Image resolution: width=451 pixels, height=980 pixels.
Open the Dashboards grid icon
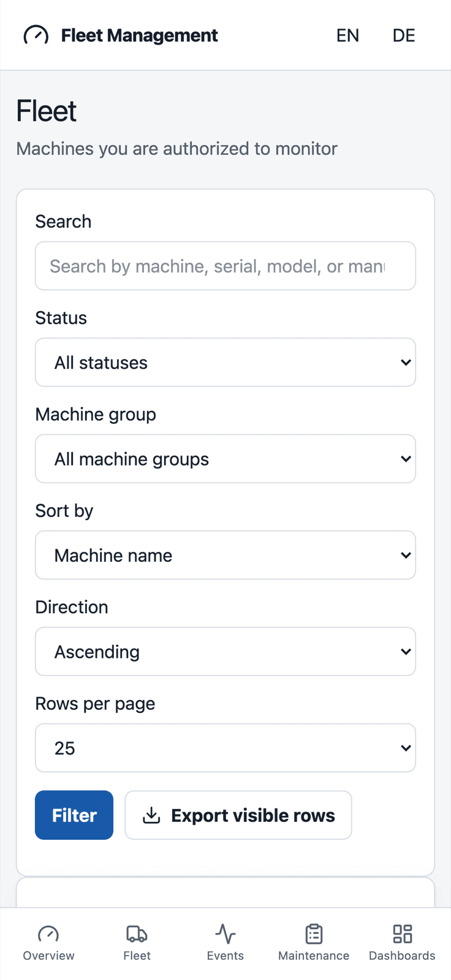(402, 934)
